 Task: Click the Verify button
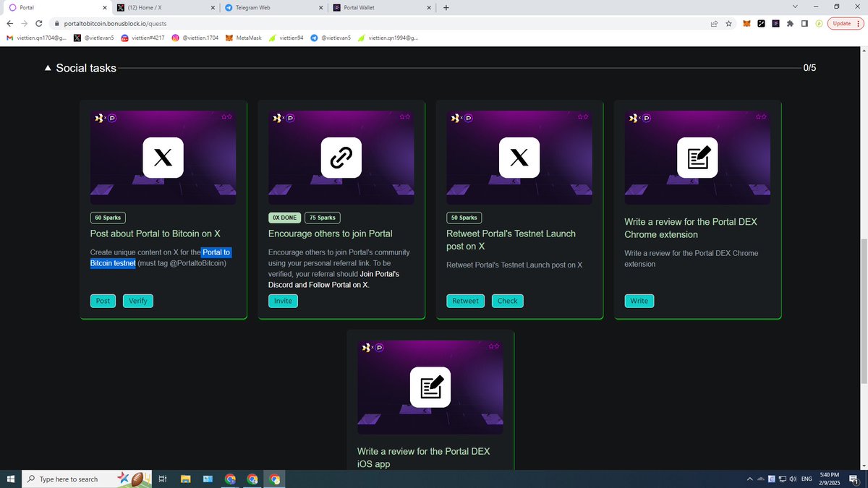point(138,301)
